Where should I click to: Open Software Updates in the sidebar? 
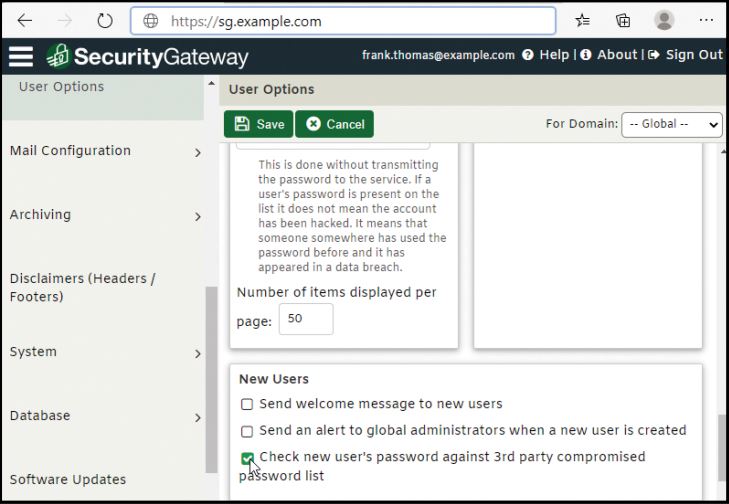[x=68, y=479]
